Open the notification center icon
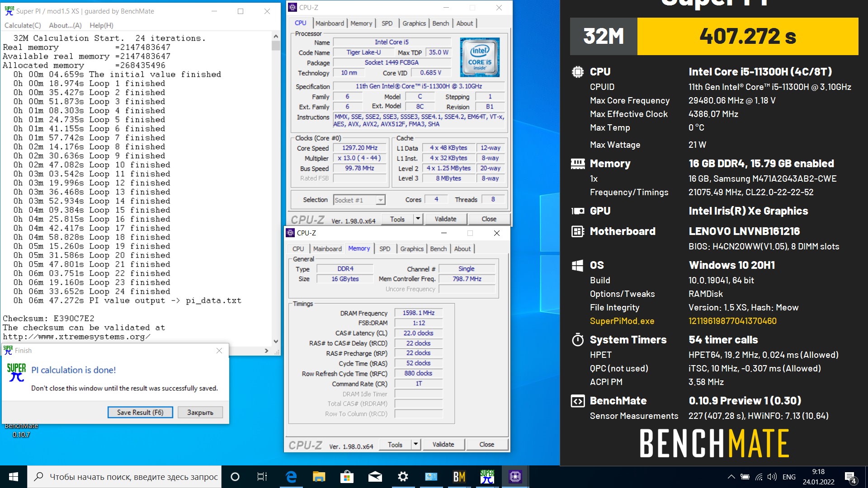Image resolution: width=868 pixels, height=488 pixels. (850, 477)
